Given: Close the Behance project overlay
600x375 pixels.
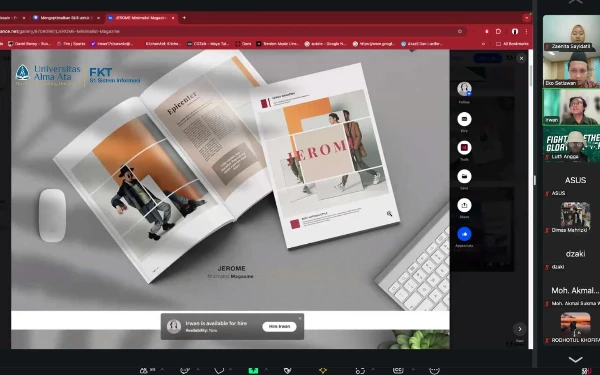Looking at the screenshot, I should 521,59.
